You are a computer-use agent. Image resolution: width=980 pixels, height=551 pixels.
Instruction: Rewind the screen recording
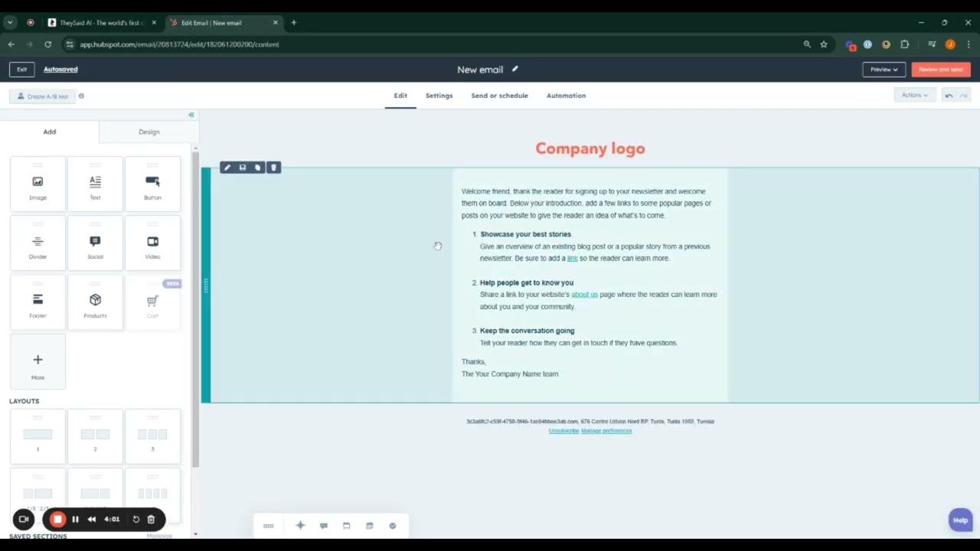coord(92,520)
